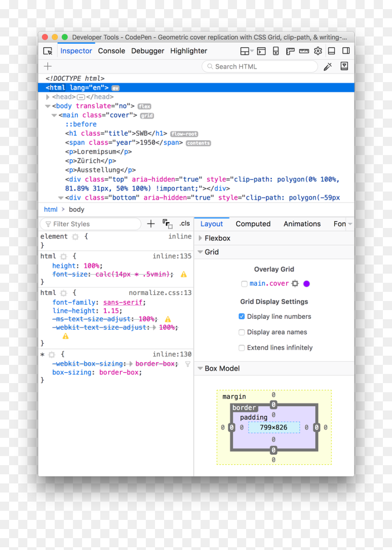Toggle the split console icon
This screenshot has height=550, width=392.
click(x=261, y=51)
